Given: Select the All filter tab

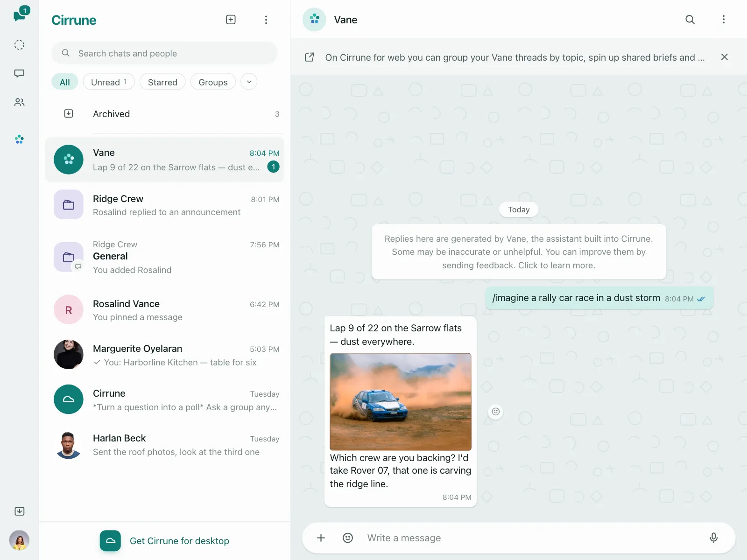Looking at the screenshot, I should pyautogui.click(x=65, y=82).
